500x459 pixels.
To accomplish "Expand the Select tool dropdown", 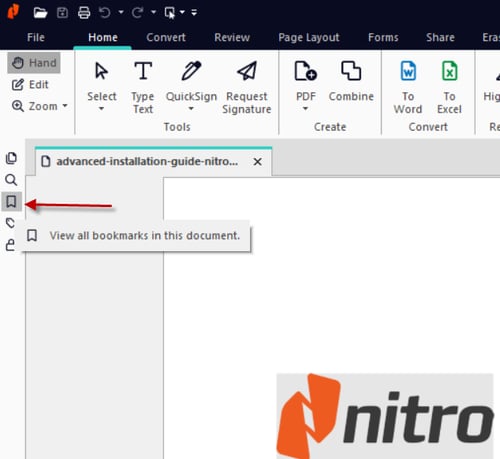I will coord(101,109).
